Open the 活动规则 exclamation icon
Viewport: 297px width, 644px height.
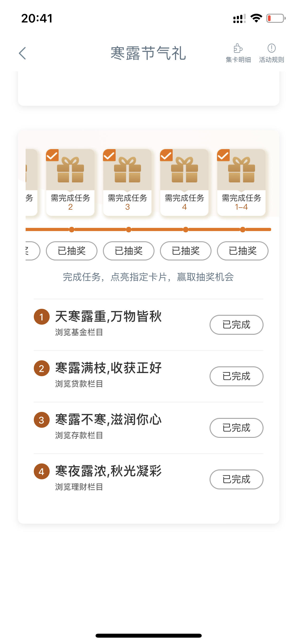point(271,48)
